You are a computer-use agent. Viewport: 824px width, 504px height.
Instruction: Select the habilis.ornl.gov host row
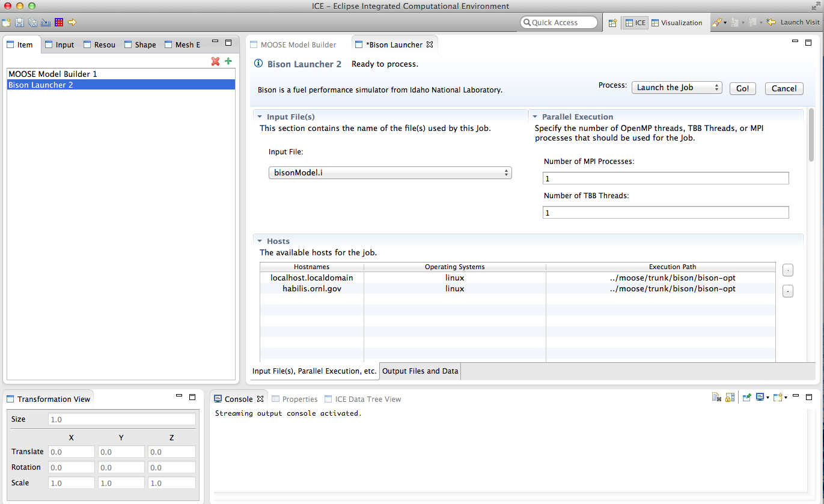[517, 289]
